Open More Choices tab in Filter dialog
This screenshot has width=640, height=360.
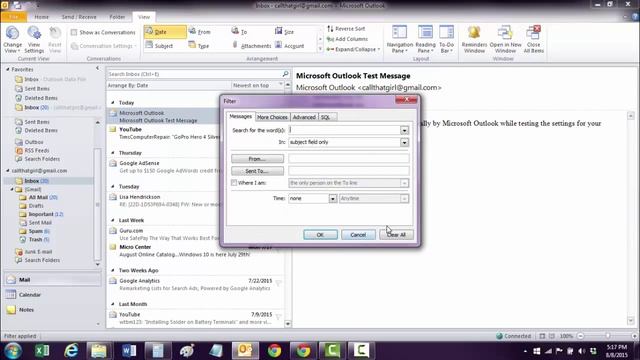pyautogui.click(x=272, y=117)
